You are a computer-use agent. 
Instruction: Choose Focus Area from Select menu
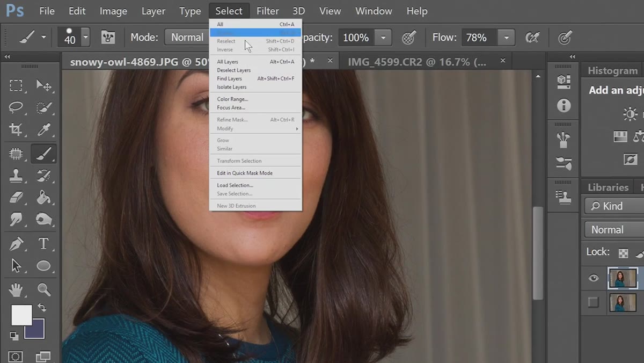tap(255, 108)
